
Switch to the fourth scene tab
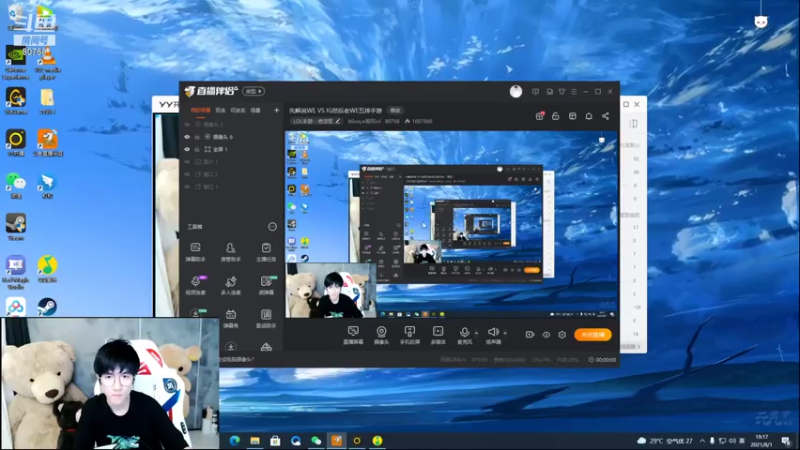256,110
